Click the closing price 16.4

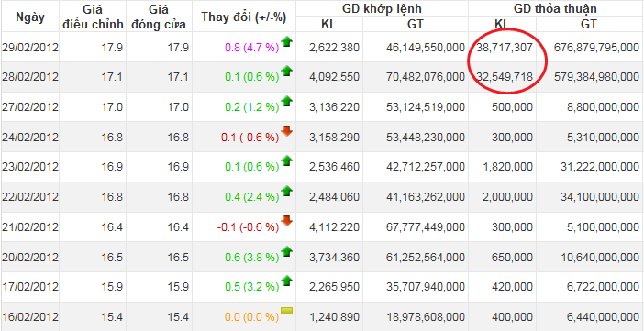click(179, 227)
